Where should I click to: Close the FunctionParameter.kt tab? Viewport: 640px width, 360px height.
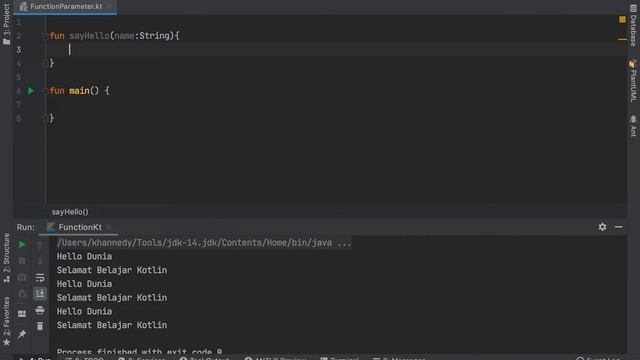point(109,7)
